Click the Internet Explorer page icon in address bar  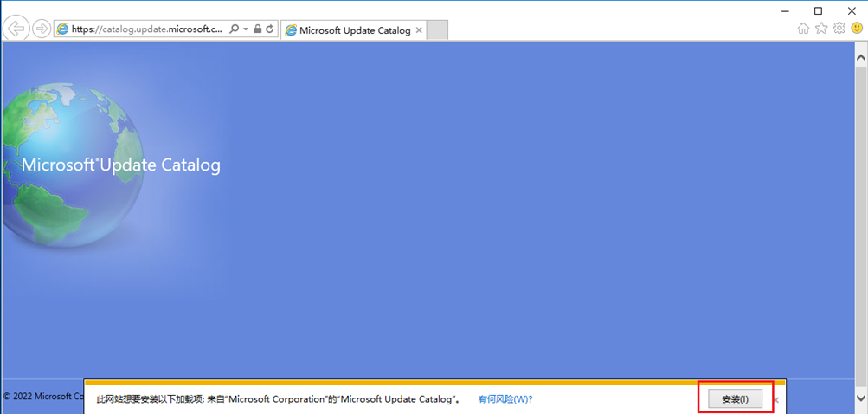(62, 29)
